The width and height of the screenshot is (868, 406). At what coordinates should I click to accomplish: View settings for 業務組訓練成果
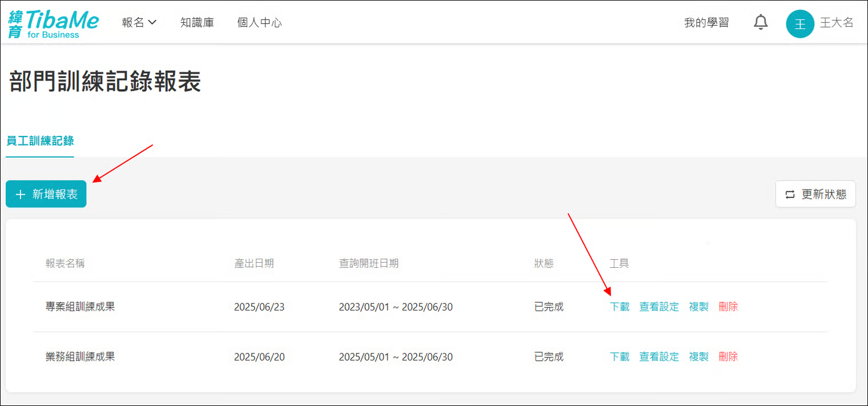(x=659, y=357)
